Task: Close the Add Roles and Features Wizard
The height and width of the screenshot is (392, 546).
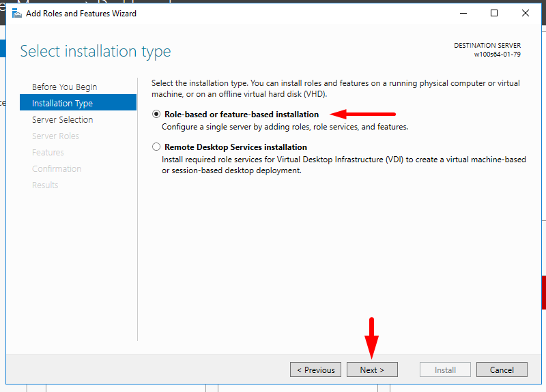Action: click(x=526, y=13)
